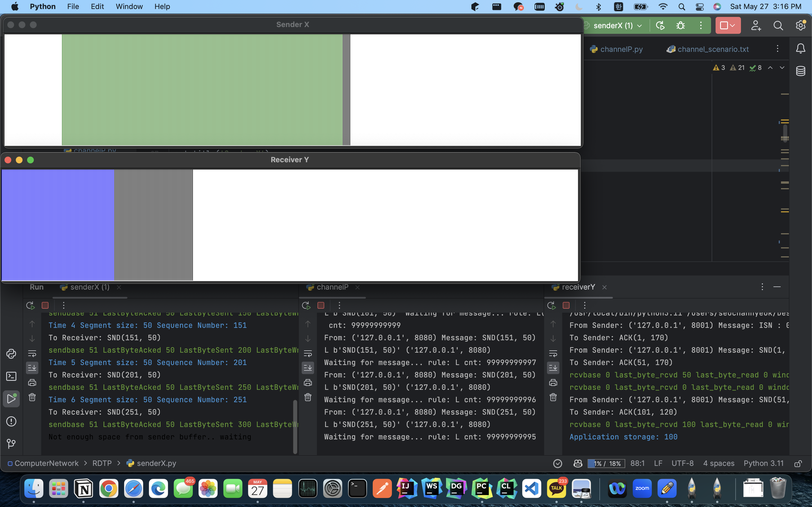Screen dimensions: 812x507
Task: Open the Window menu in menu bar
Action: 129,6
